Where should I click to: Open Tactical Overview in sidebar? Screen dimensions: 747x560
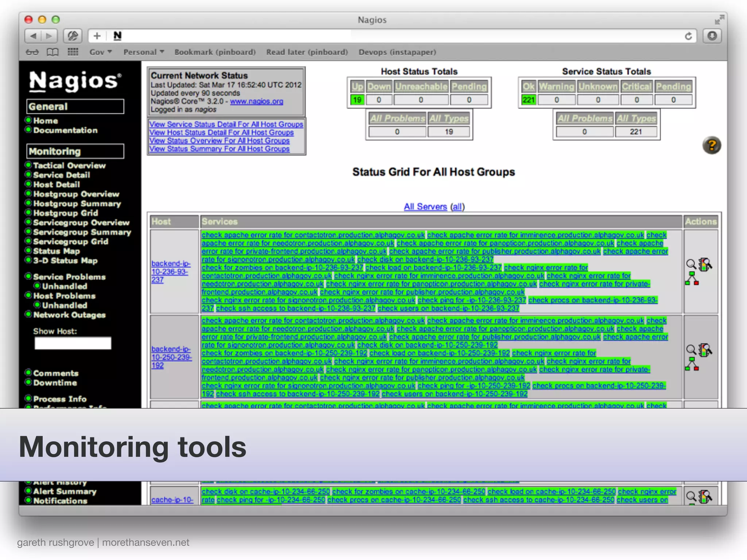click(69, 166)
